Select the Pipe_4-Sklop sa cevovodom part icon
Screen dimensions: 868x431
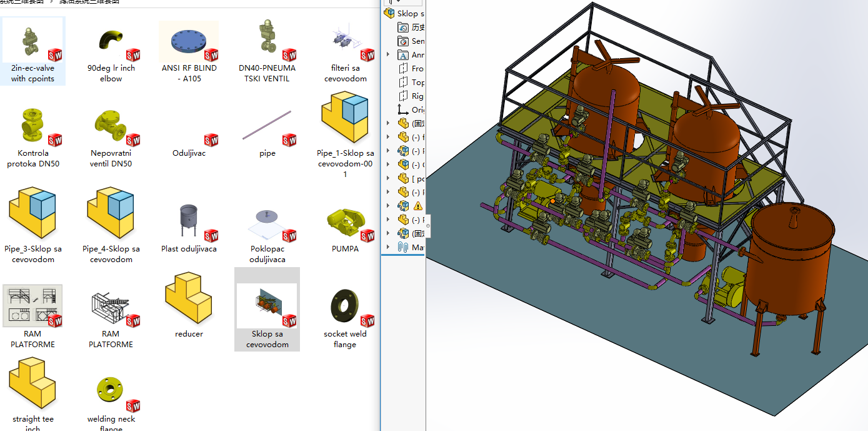point(111,212)
